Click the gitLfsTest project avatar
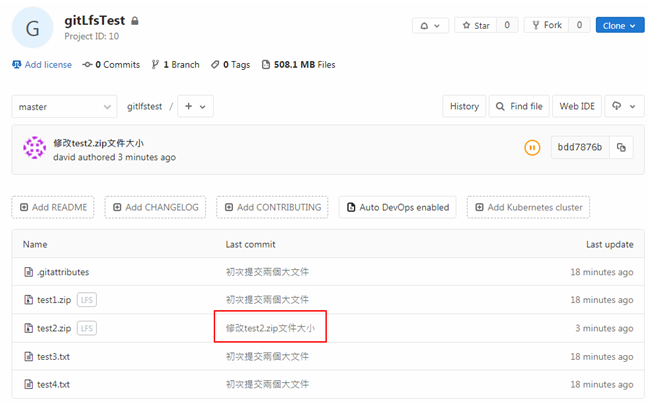649x404 pixels. pyautogui.click(x=32, y=26)
